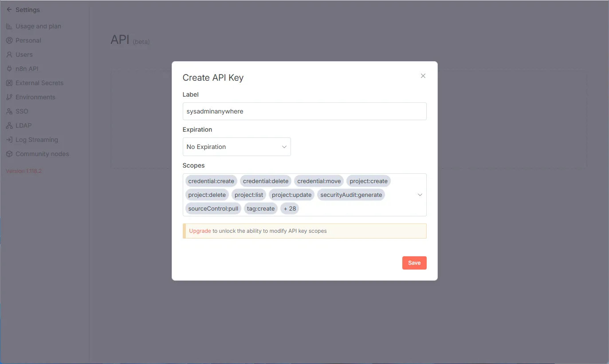Click the Label field containing sysadminanywhere

(304, 111)
